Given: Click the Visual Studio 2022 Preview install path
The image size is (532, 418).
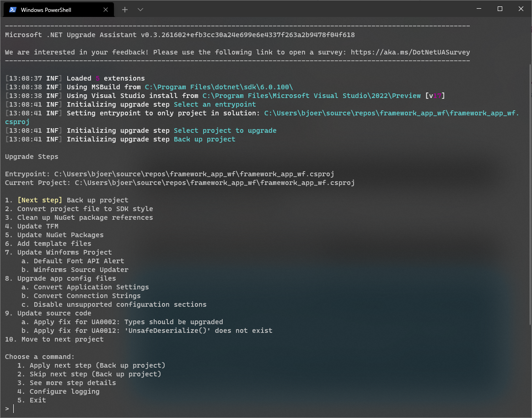Looking at the screenshot, I should point(312,96).
